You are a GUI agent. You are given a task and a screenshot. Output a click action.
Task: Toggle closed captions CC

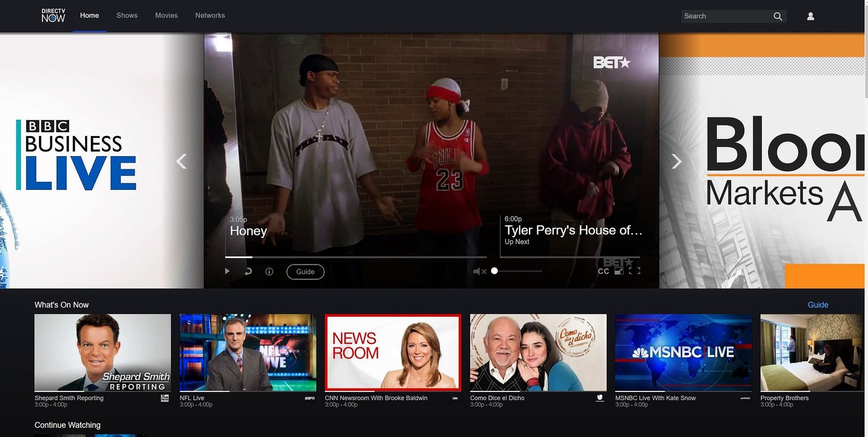[x=604, y=271]
